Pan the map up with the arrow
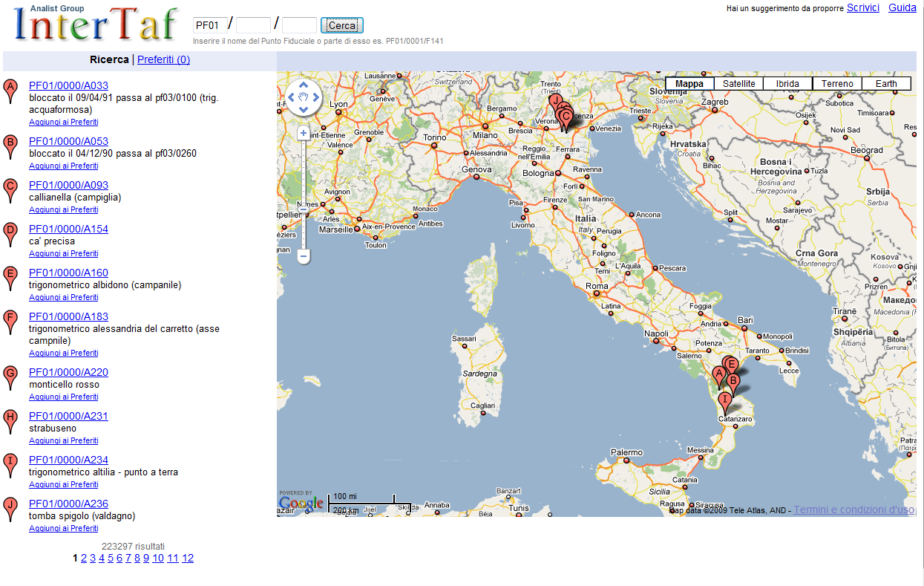Screen dimensions: 924x586 [x=304, y=85]
